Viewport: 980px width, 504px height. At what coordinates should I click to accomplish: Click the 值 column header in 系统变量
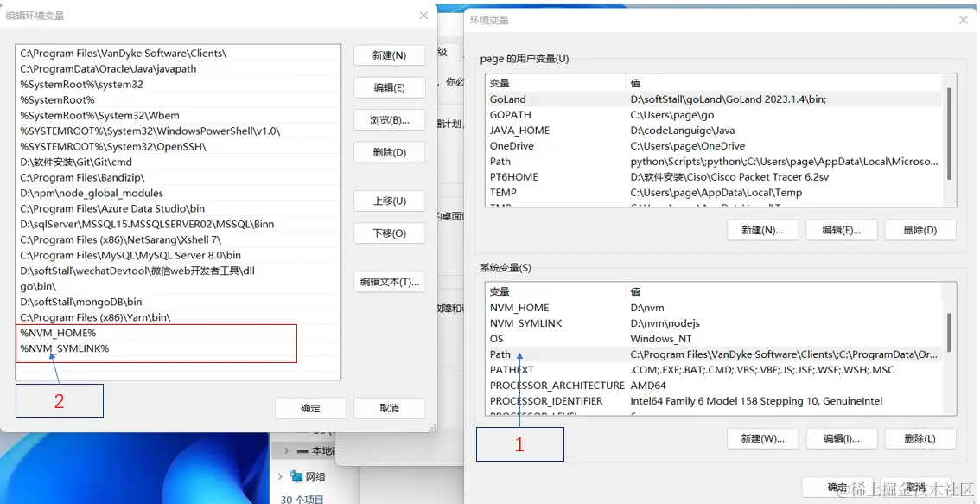[784, 291]
